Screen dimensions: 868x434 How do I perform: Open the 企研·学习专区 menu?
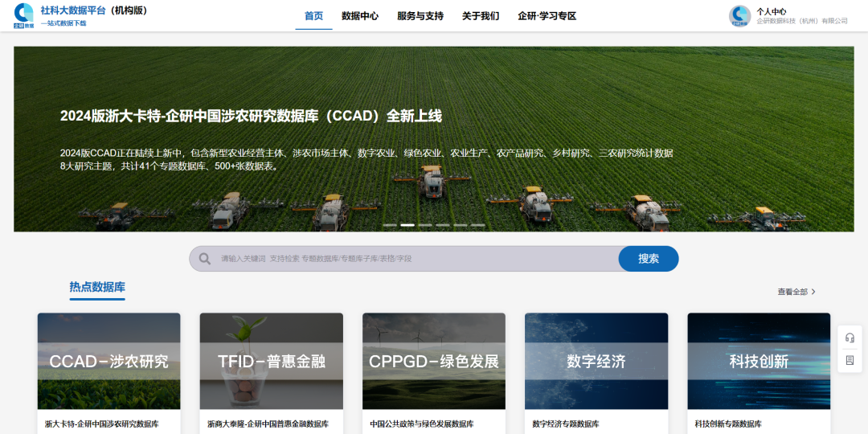[547, 16]
